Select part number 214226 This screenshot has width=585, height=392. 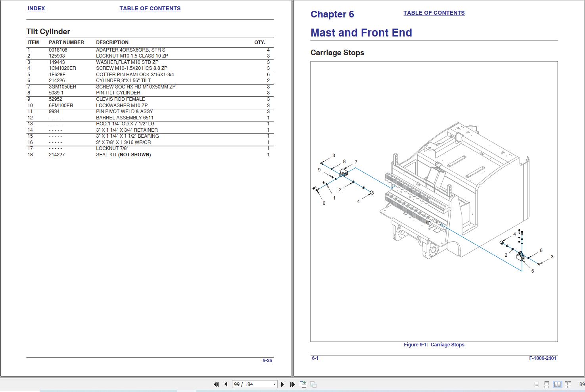(57, 81)
